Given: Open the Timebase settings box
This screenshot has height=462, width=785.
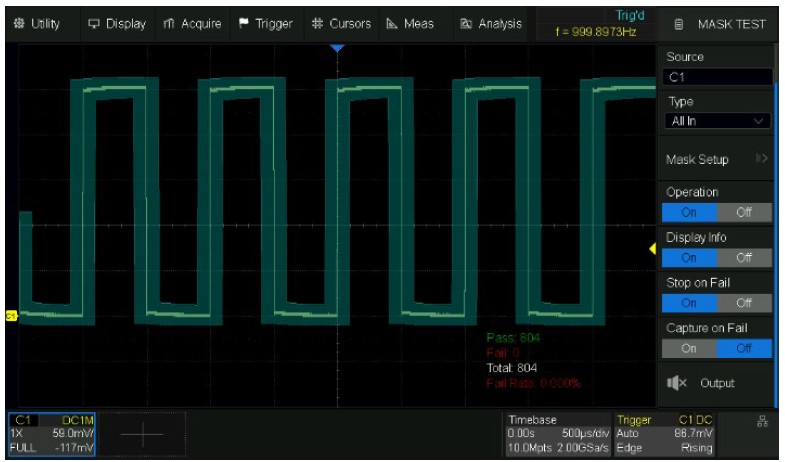Looking at the screenshot, I should (x=557, y=434).
